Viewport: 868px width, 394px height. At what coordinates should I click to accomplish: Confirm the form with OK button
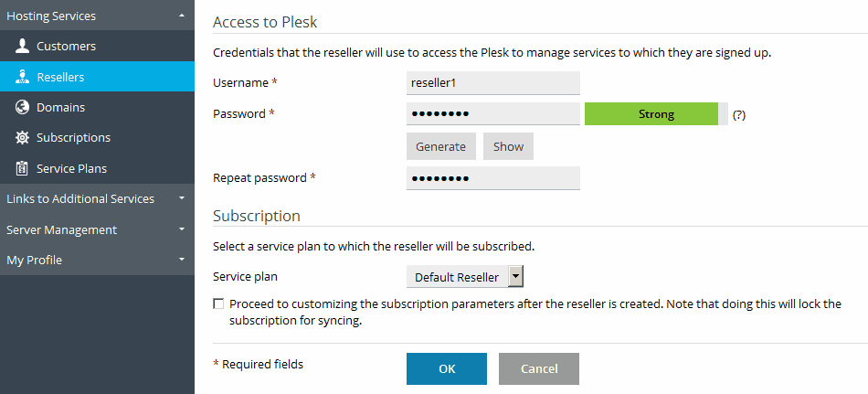[447, 368]
